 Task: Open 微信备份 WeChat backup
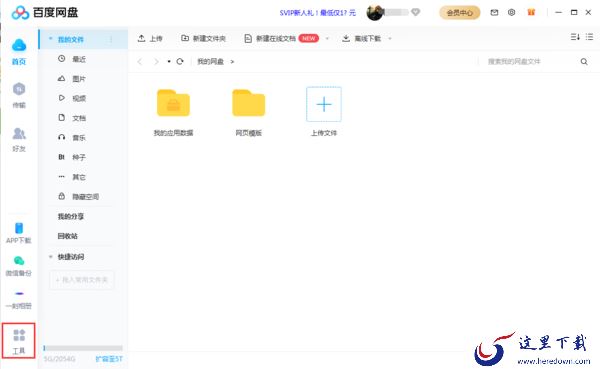[x=19, y=266]
